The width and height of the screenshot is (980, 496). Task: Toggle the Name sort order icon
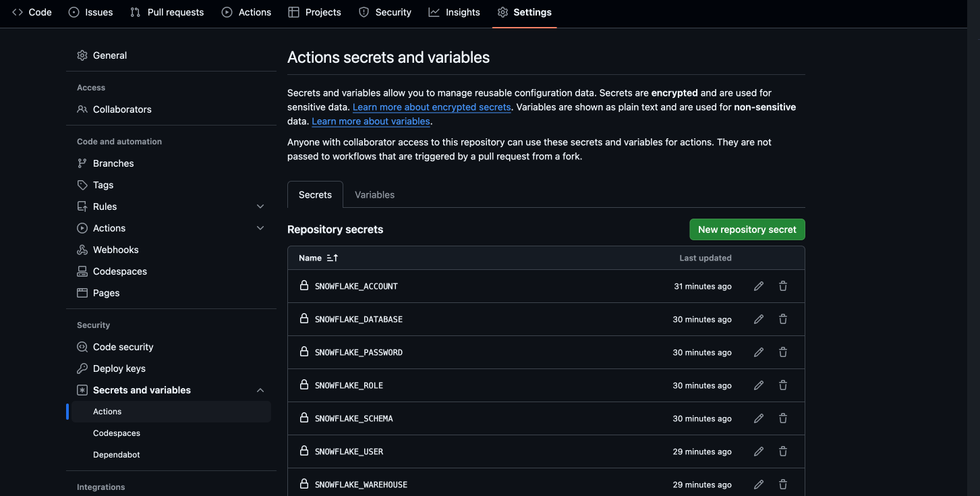pyautogui.click(x=332, y=257)
